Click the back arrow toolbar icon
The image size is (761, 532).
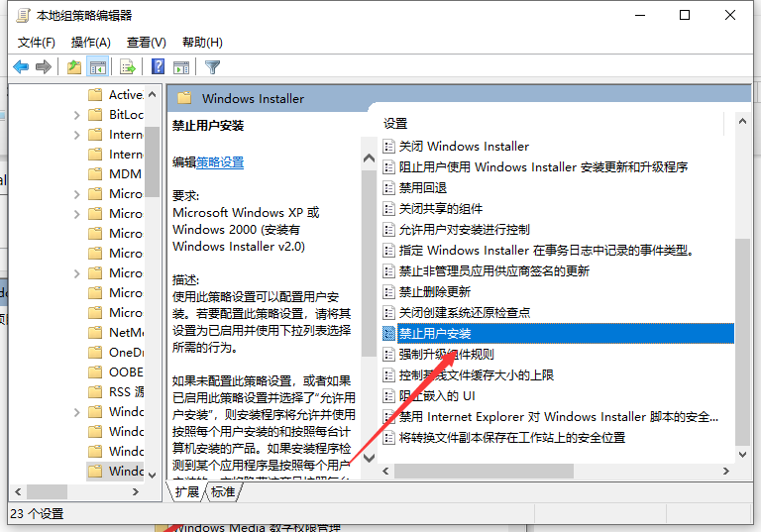pyautogui.click(x=21, y=67)
